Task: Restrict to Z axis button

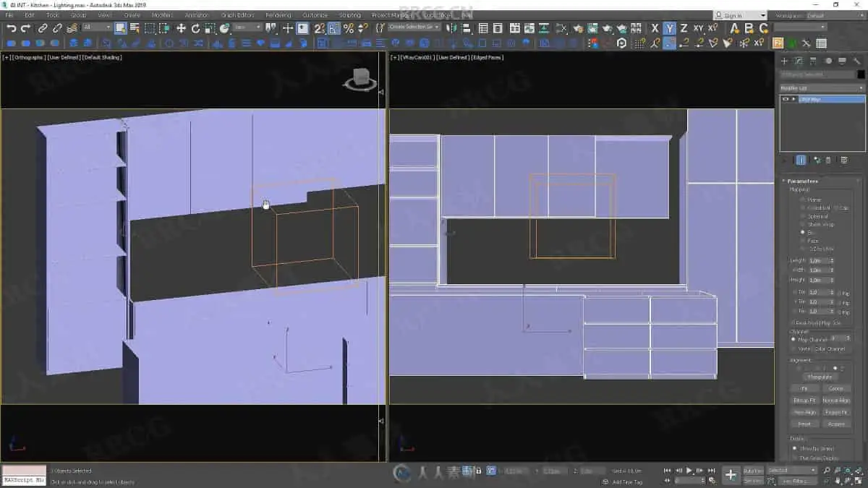Action: coord(684,28)
